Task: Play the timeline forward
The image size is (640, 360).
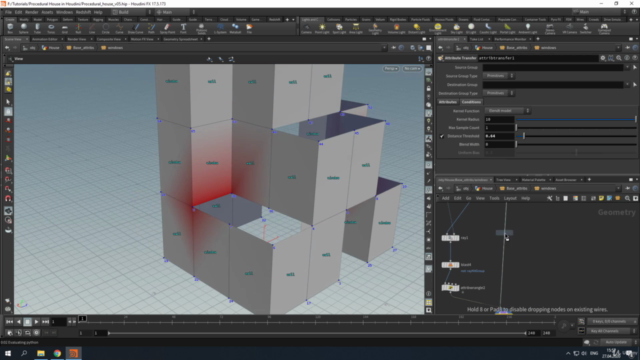Action: click(x=36, y=322)
